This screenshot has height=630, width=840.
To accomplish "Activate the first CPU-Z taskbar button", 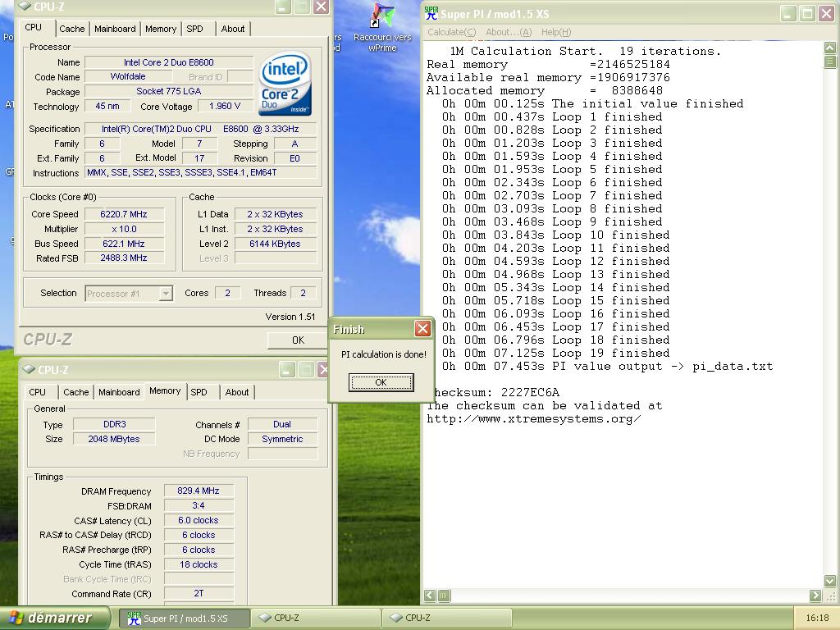I will [x=316, y=619].
